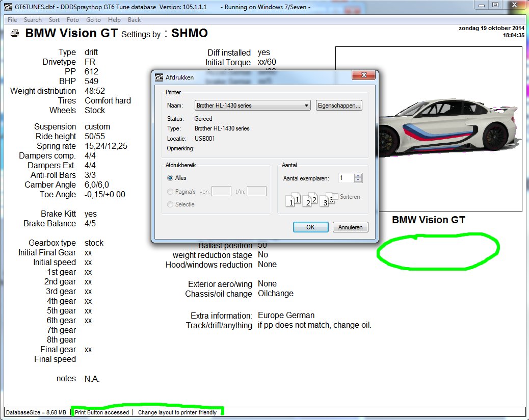Click the '3/3' anti-roll bars value
This screenshot has height=420, width=529.
(90, 175)
